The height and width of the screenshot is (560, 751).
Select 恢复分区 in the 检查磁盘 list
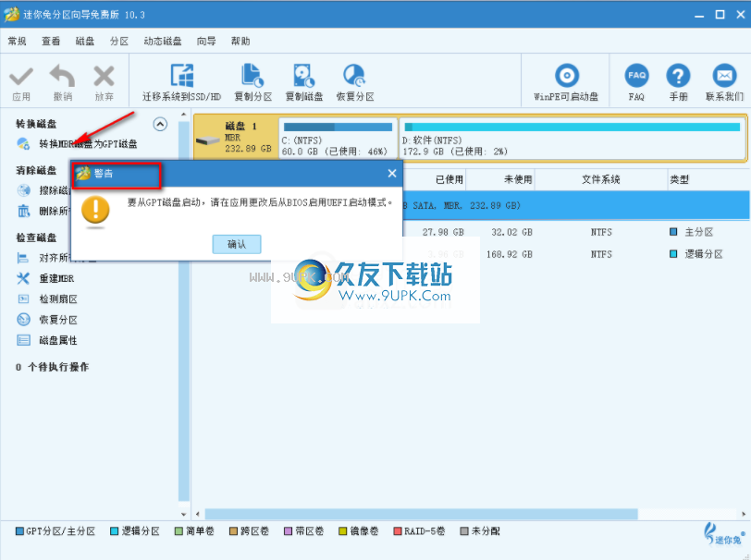[58, 320]
